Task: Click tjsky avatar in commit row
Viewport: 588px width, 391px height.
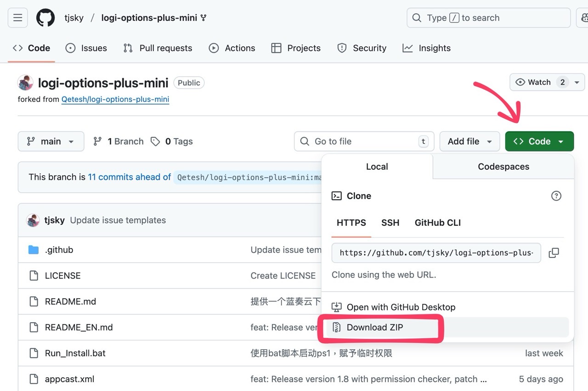Action: click(x=33, y=220)
